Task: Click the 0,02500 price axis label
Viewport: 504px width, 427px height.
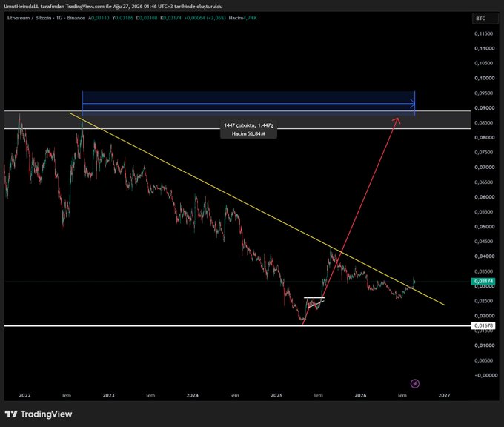Action: coord(484,301)
